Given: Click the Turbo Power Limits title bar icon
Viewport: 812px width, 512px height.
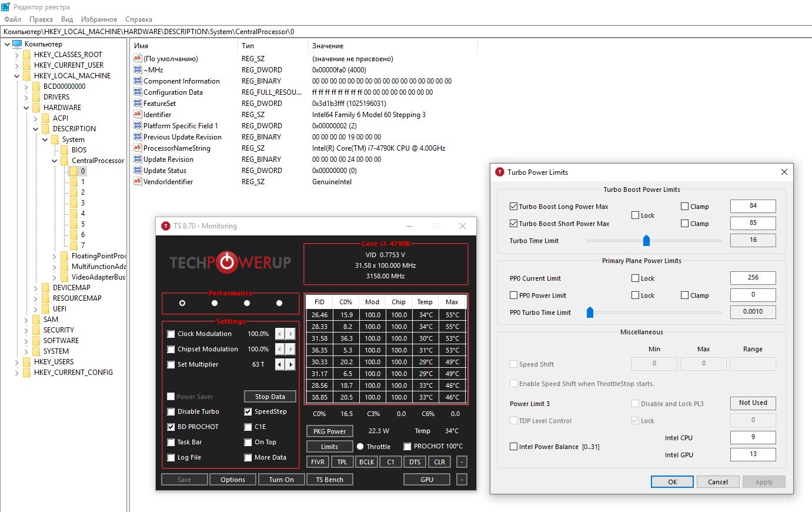Looking at the screenshot, I should point(500,172).
